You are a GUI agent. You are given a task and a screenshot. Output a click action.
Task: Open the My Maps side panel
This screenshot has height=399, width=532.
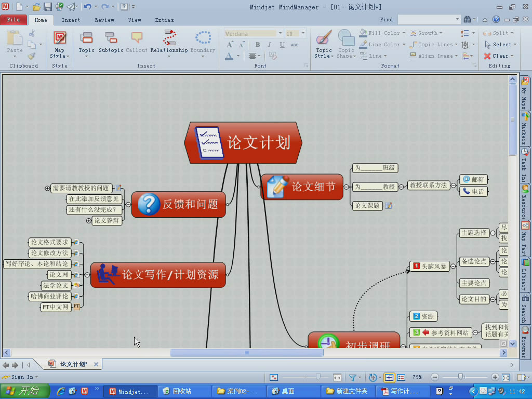coord(525,94)
